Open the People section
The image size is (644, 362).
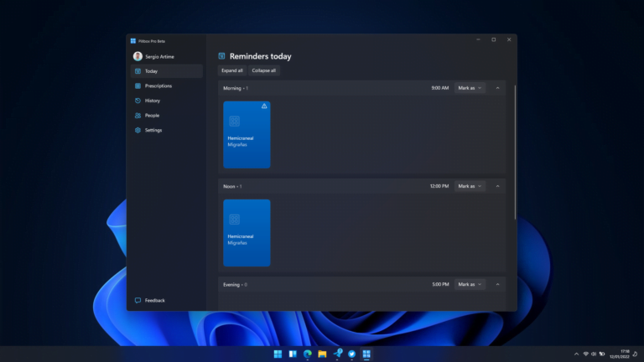166,116
